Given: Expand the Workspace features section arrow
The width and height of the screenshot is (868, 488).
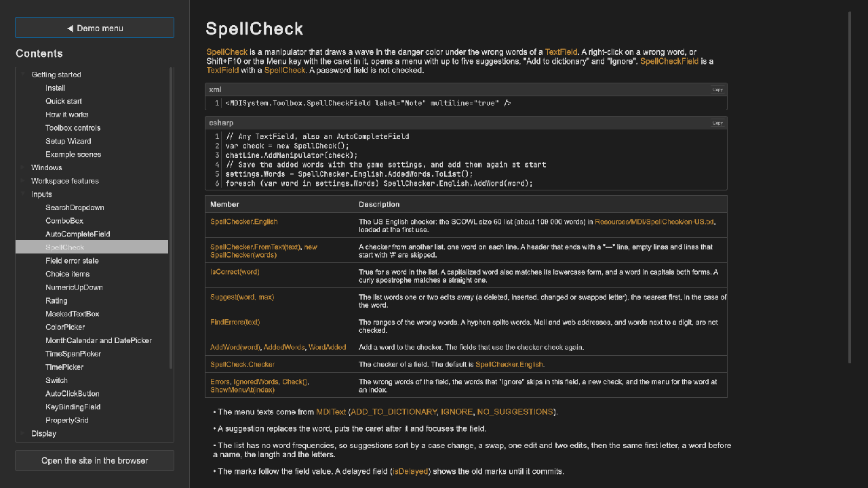Looking at the screenshot, I should pyautogui.click(x=24, y=181).
